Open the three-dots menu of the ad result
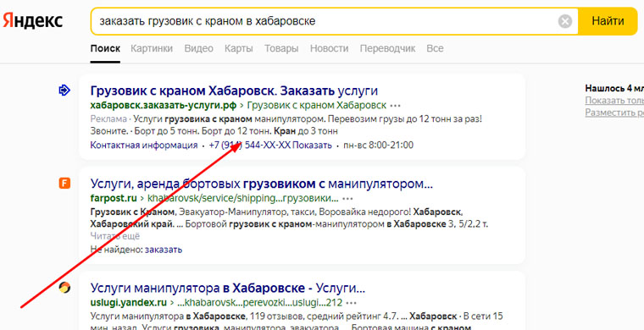Screen dimensions: 644x330 pos(395,106)
